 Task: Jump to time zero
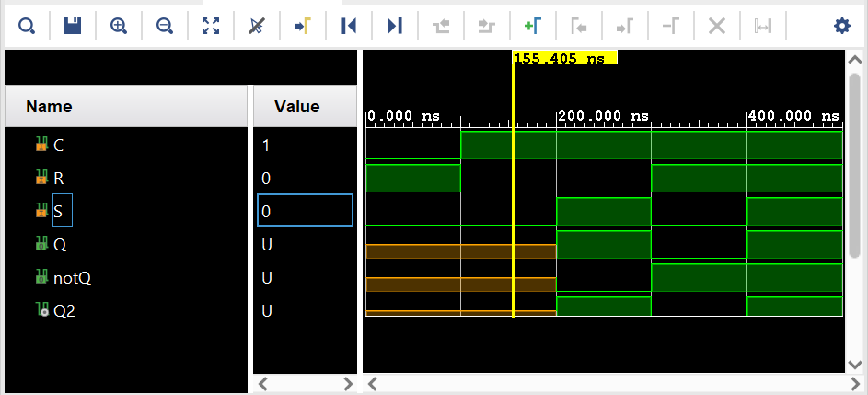pyautogui.click(x=348, y=26)
